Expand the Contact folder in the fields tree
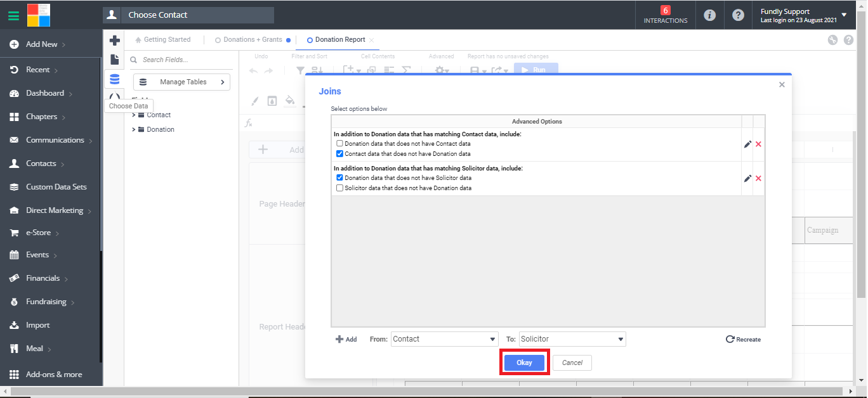 coord(134,115)
